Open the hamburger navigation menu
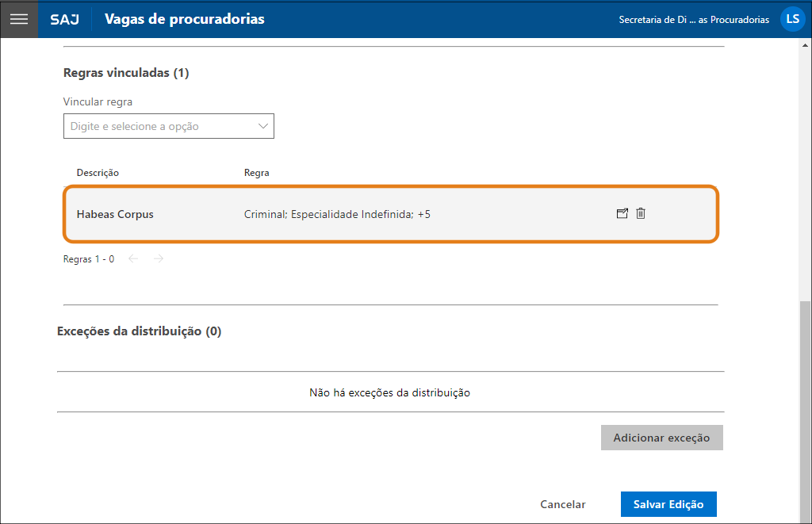 (18, 19)
